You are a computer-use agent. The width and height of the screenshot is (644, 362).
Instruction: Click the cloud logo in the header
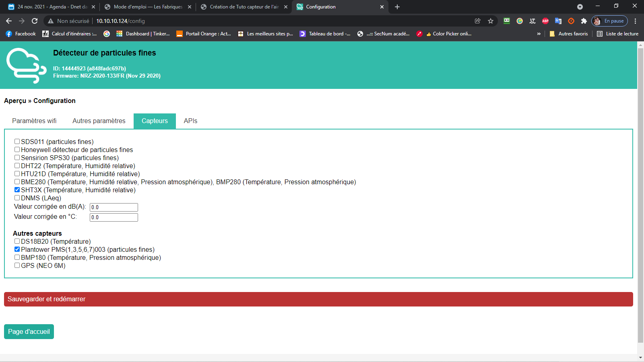tap(27, 65)
